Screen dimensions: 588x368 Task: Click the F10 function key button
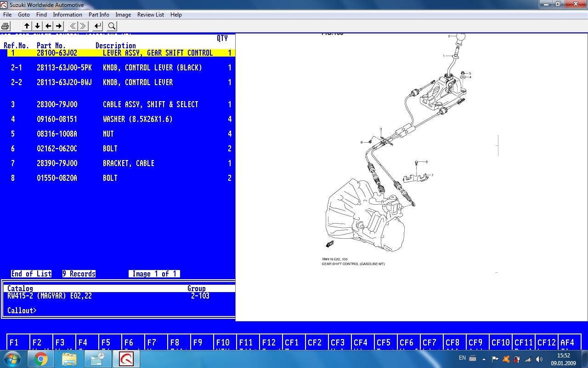[x=225, y=342]
